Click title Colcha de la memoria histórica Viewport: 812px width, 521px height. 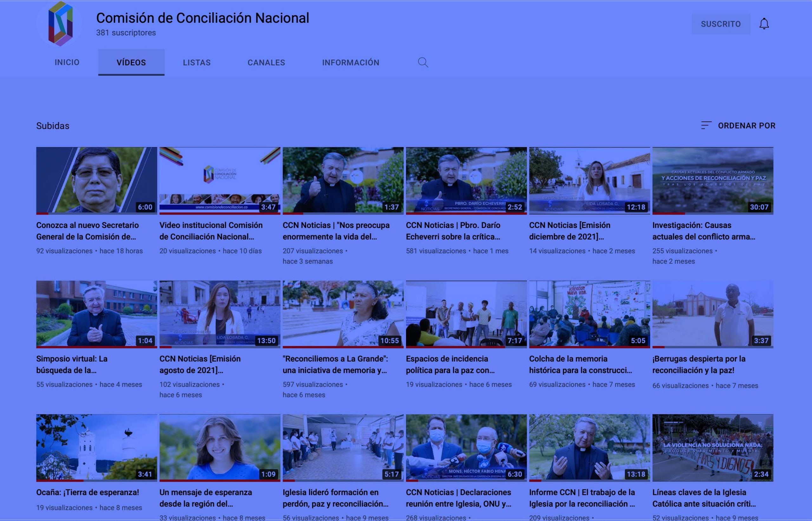click(x=580, y=365)
